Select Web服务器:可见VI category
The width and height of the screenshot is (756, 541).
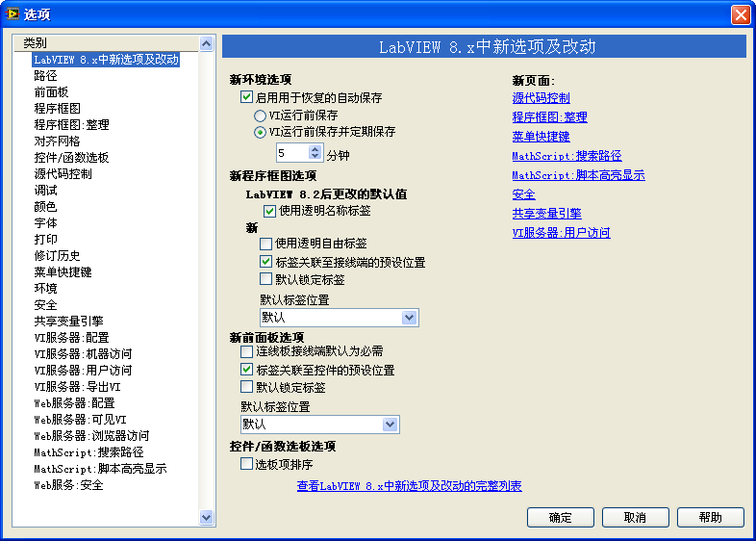pos(81,420)
